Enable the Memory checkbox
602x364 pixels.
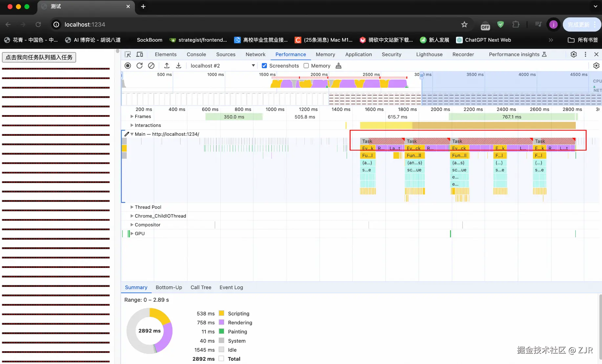(306, 66)
